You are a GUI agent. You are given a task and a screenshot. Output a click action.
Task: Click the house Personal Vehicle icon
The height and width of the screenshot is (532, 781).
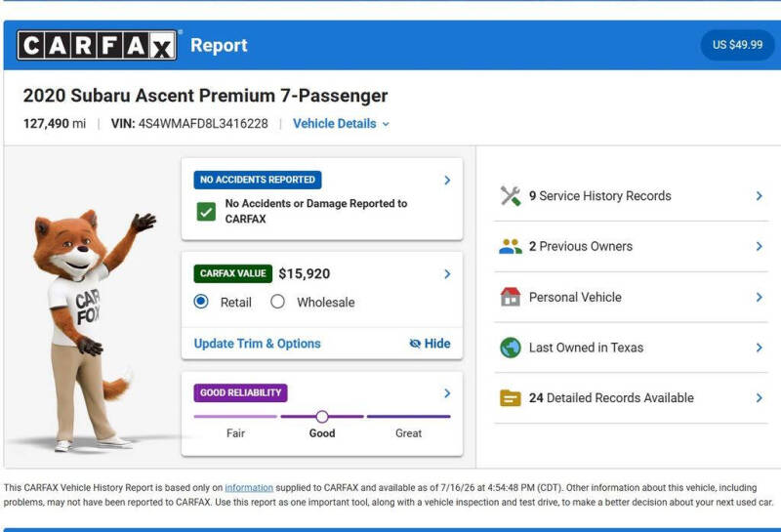coord(511,297)
